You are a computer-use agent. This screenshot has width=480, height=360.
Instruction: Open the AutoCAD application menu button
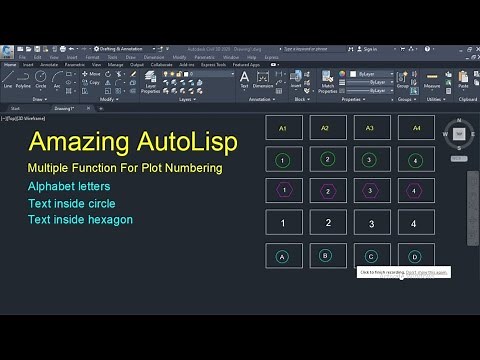pyautogui.click(x=7, y=52)
